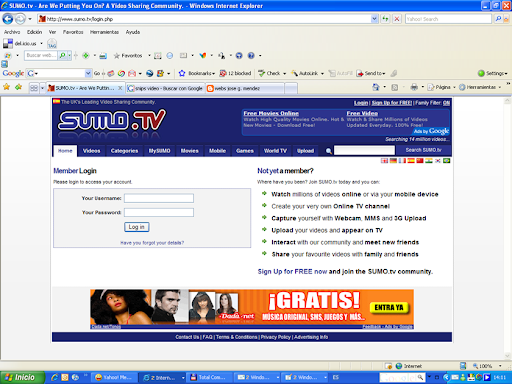Click the Refresh page icon beside address bar

385,19
